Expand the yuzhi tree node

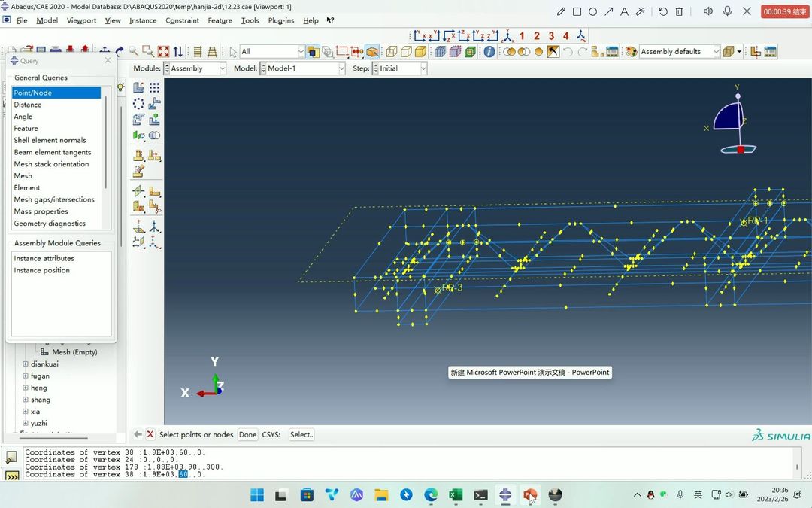pyautogui.click(x=26, y=424)
